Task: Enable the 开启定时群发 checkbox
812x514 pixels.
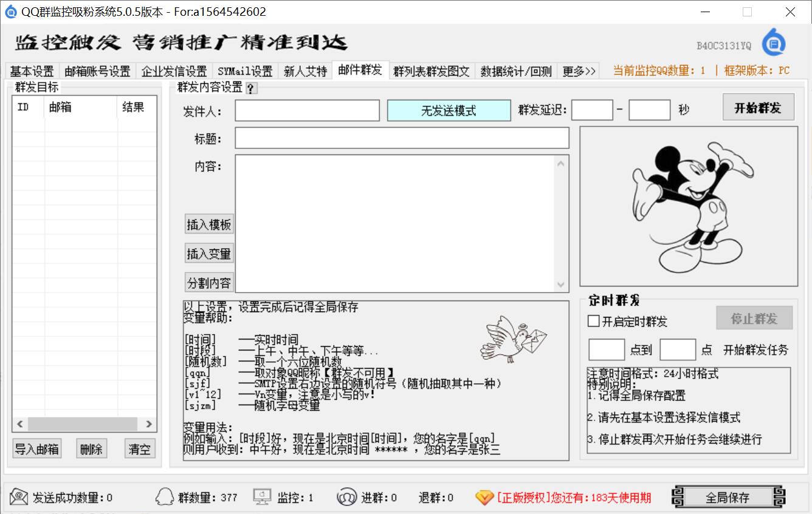Action: click(594, 321)
